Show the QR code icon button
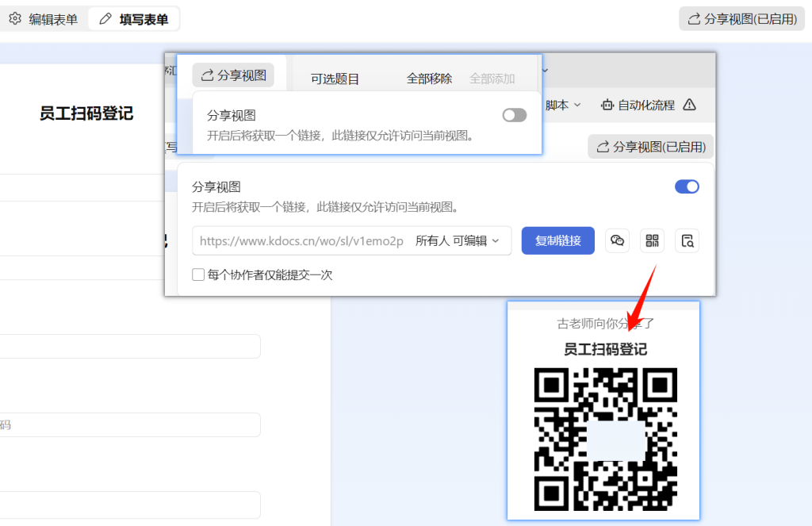 pos(652,241)
